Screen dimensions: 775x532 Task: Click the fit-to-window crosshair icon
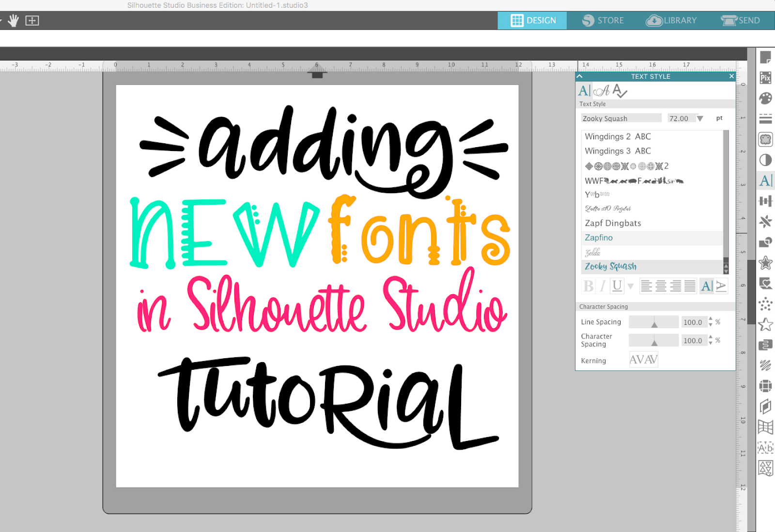[32, 20]
